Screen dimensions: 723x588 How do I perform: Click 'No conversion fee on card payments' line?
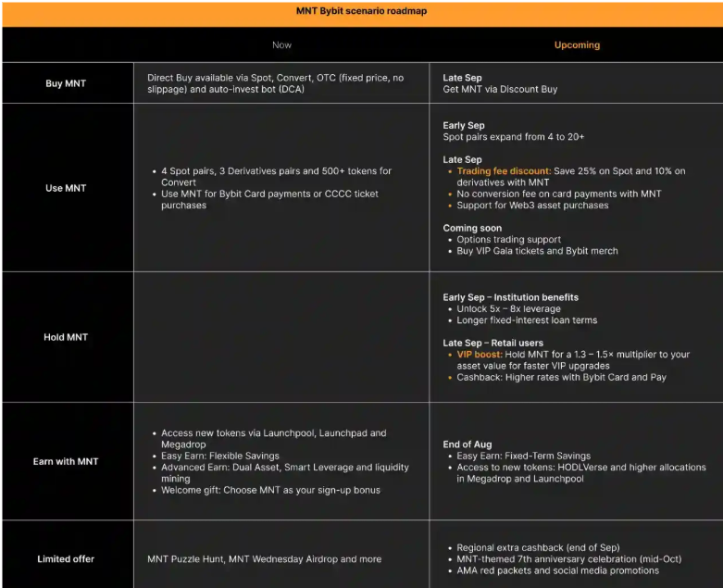559,194
